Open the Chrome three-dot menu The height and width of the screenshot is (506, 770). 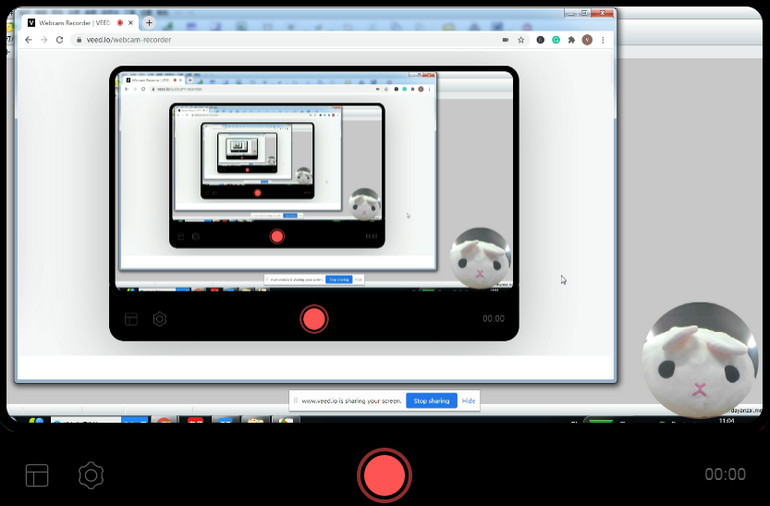(x=602, y=40)
